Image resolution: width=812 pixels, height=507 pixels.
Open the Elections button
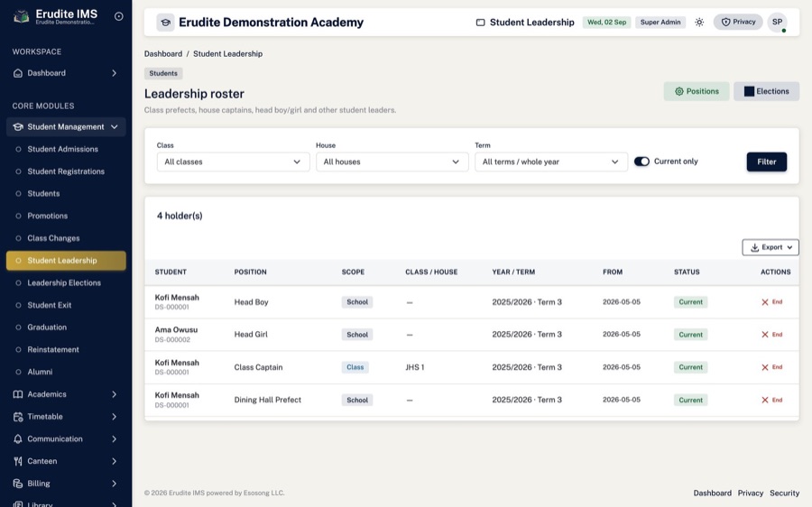coord(766,91)
